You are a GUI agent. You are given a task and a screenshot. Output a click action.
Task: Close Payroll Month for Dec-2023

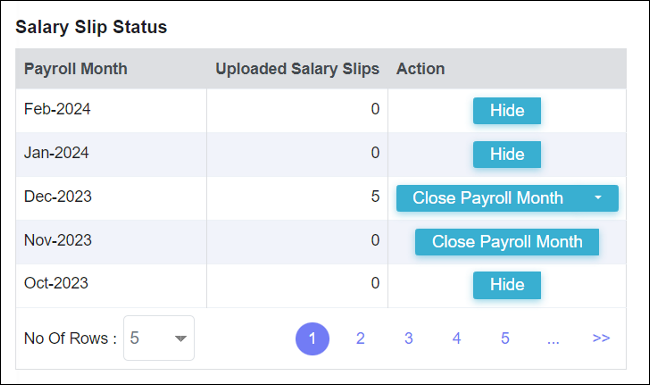pyautogui.click(x=488, y=198)
